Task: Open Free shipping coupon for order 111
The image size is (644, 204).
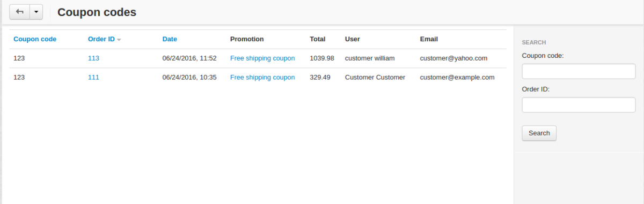Action: coord(262,77)
